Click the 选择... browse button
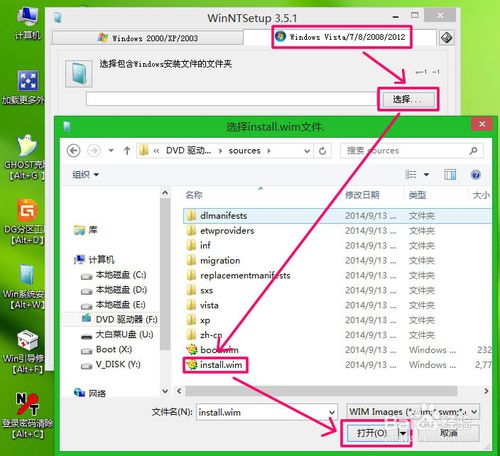The width and height of the screenshot is (500, 456). pos(408,99)
